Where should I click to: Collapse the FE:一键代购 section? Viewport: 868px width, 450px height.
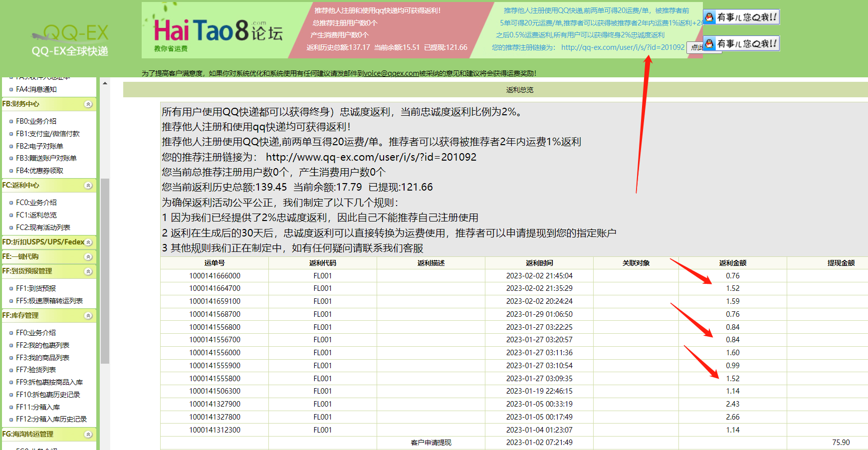(89, 256)
